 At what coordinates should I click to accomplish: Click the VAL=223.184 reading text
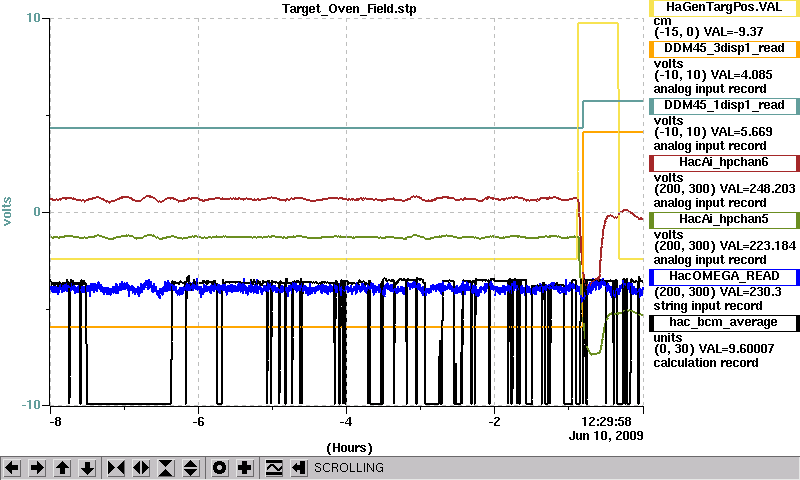tap(758, 246)
